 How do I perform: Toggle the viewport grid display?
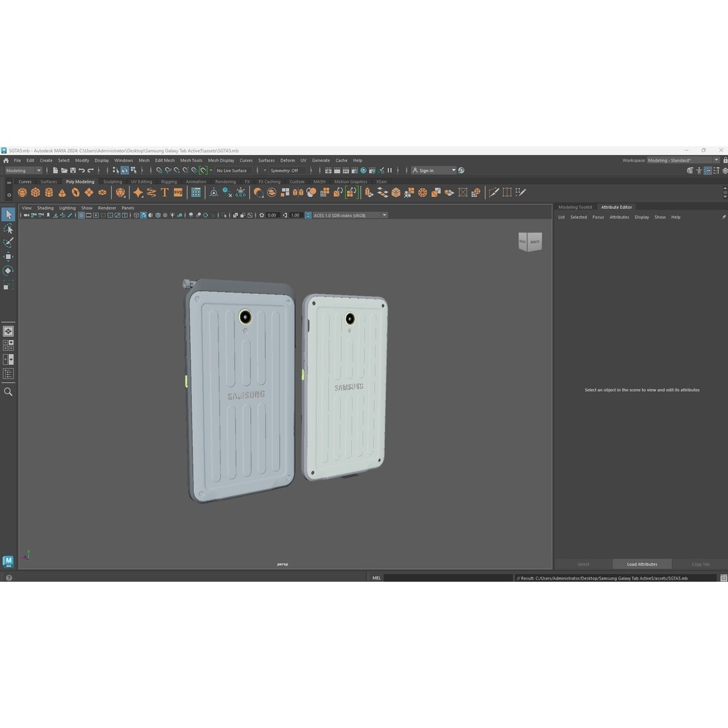[x=82, y=215]
